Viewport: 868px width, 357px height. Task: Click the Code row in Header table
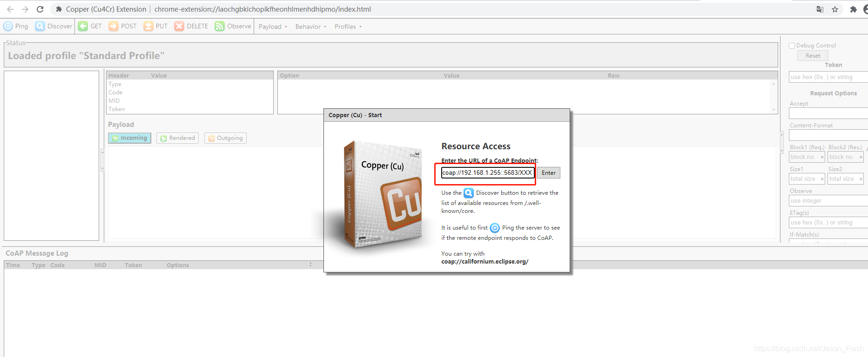(x=189, y=93)
